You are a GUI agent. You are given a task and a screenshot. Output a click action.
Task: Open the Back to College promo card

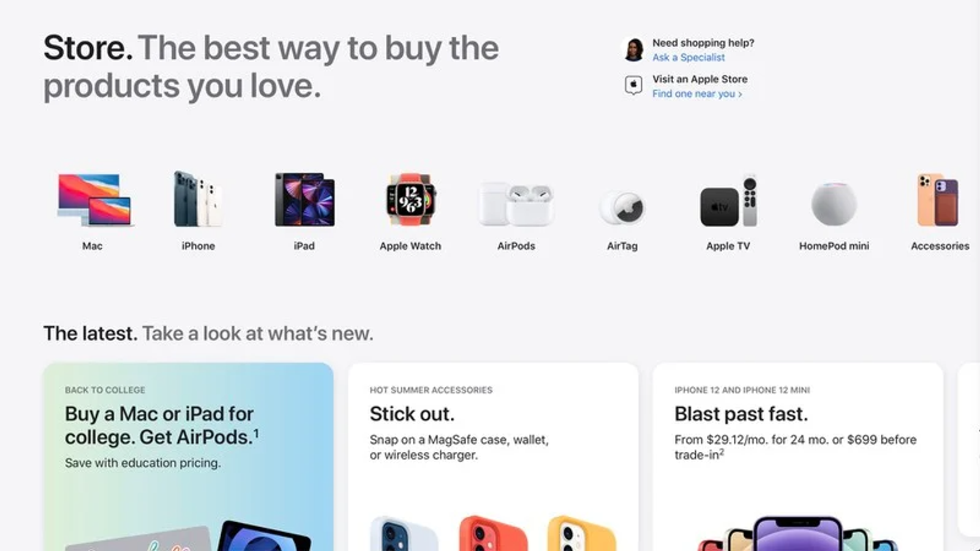tap(188, 457)
